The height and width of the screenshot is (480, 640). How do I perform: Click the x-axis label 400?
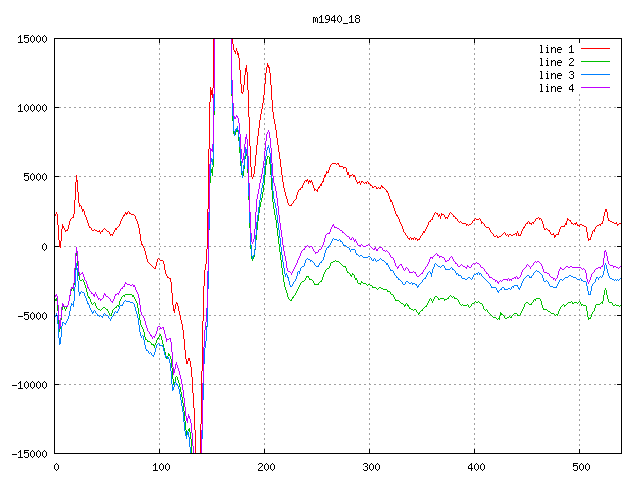(x=476, y=467)
